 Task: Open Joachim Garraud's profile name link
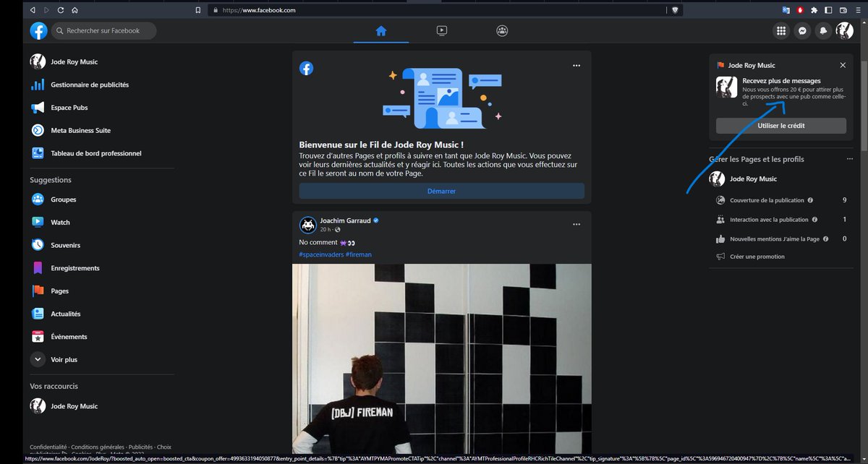click(x=345, y=220)
